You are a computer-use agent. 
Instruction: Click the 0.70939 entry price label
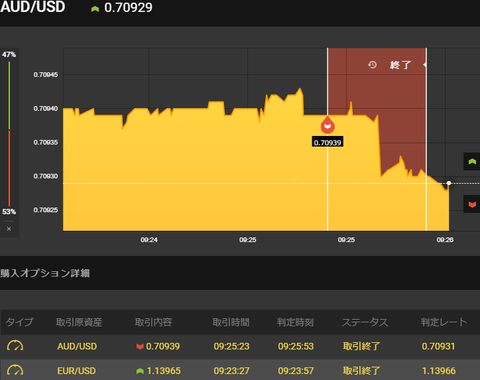pos(328,142)
